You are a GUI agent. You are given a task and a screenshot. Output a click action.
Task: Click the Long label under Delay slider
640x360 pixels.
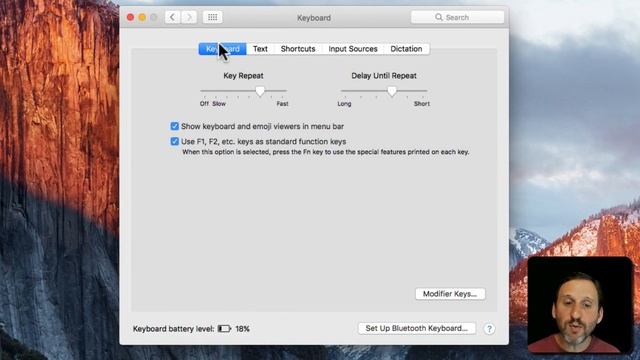[x=344, y=104]
